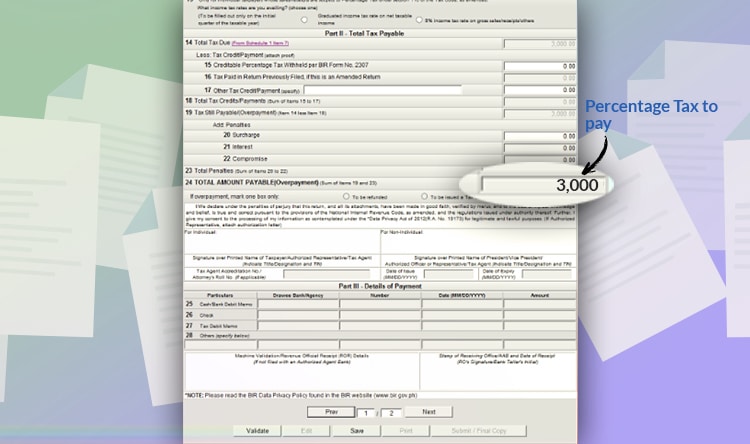Viewport: 750px width, 444px height.
Task: Click the Total Amount Payable field showing 3,000
Action: click(x=541, y=185)
